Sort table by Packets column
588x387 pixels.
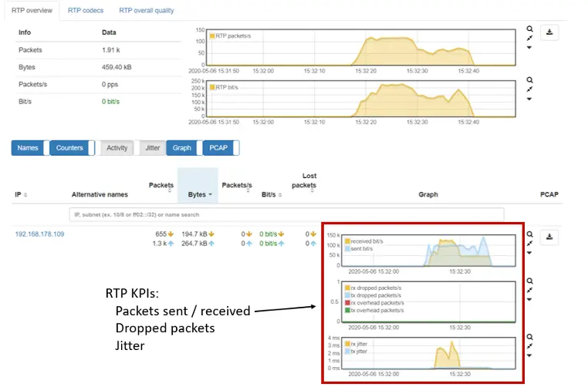pyautogui.click(x=161, y=187)
